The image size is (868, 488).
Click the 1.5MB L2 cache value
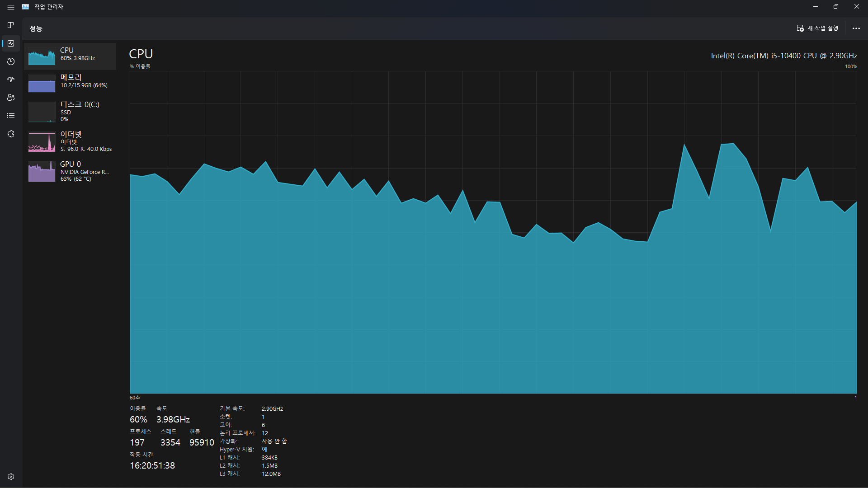pyautogui.click(x=269, y=466)
